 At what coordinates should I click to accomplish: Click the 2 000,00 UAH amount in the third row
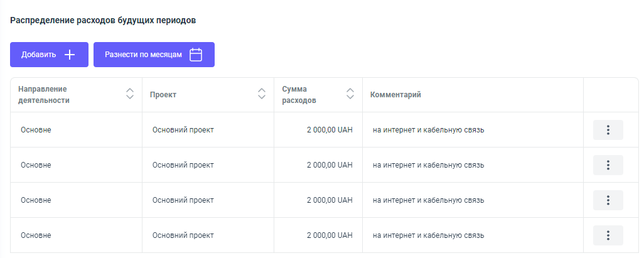pyautogui.click(x=330, y=200)
